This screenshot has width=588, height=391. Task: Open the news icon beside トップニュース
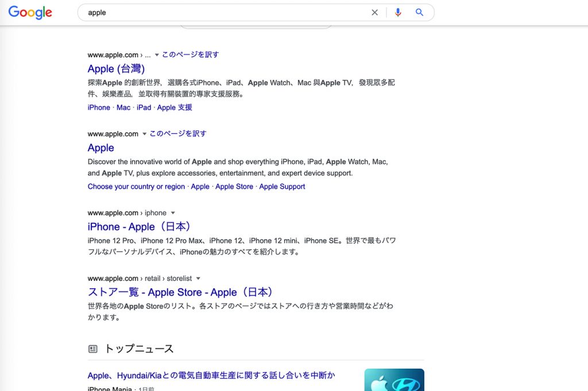coord(92,349)
